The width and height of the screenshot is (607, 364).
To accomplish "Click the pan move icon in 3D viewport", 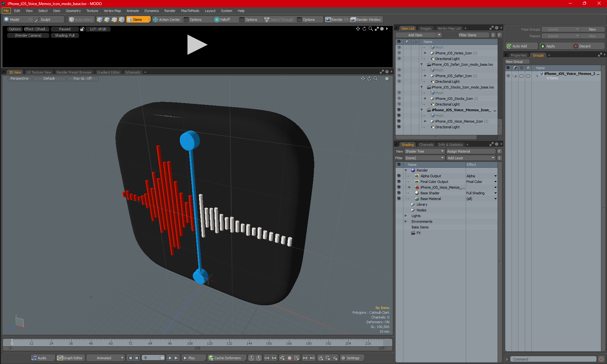I will click(x=363, y=79).
